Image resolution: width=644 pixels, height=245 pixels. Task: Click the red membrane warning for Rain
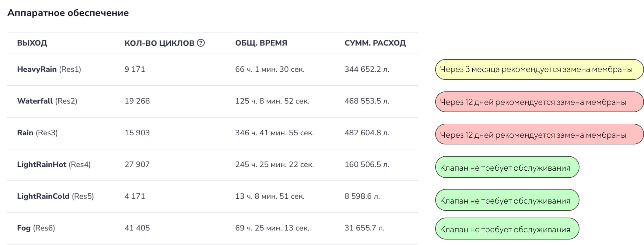539,134
